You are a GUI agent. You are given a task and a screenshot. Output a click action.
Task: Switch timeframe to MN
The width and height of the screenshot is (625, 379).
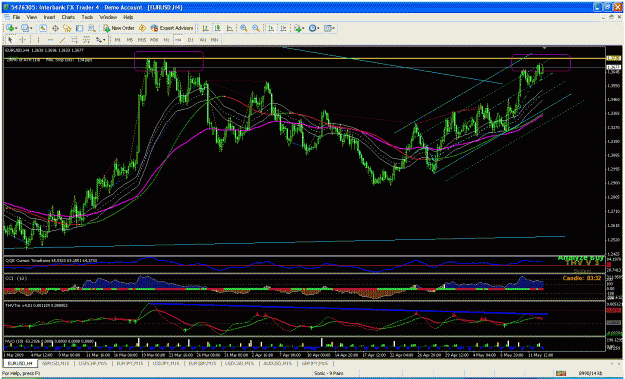[214, 40]
